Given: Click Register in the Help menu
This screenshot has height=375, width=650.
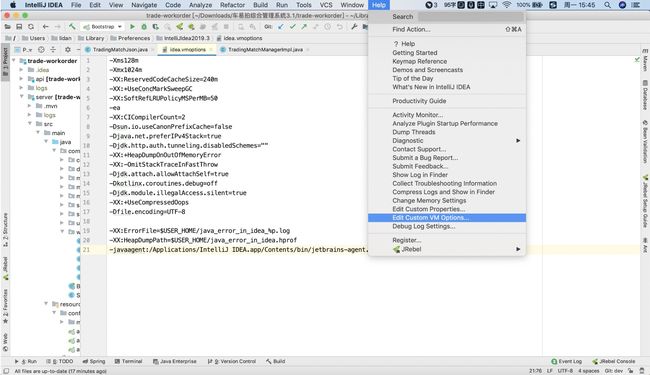Looking at the screenshot, I should coord(447,240).
